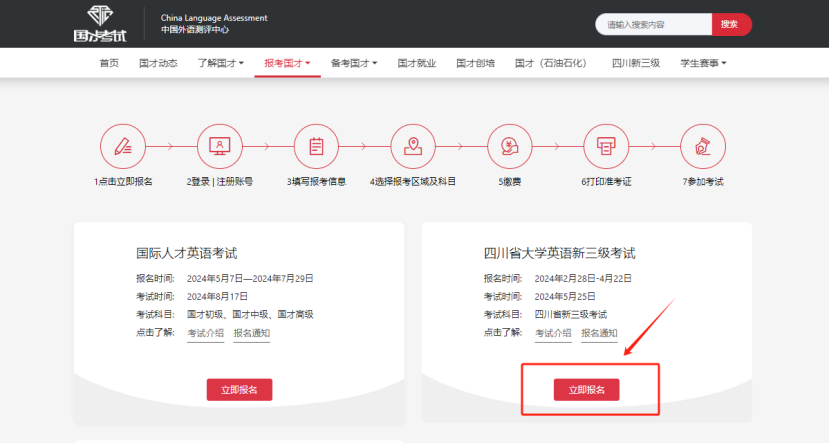
Task: Expand the 了解国才 dropdown menu
Action: pos(221,63)
